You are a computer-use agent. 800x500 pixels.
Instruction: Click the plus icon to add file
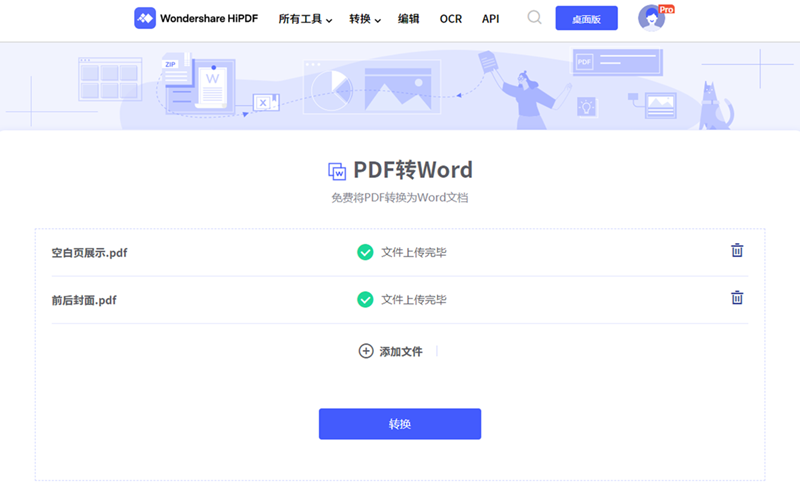pos(366,351)
